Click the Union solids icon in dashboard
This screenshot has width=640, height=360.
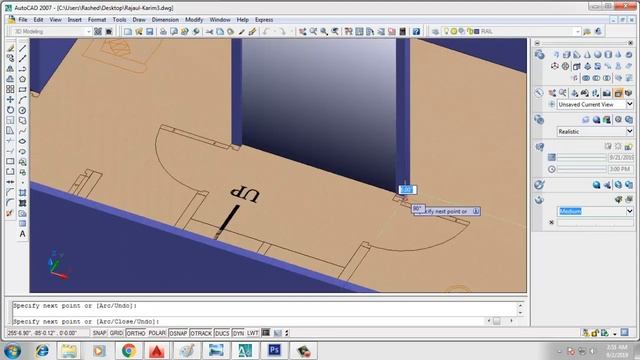pyautogui.click(x=586, y=78)
